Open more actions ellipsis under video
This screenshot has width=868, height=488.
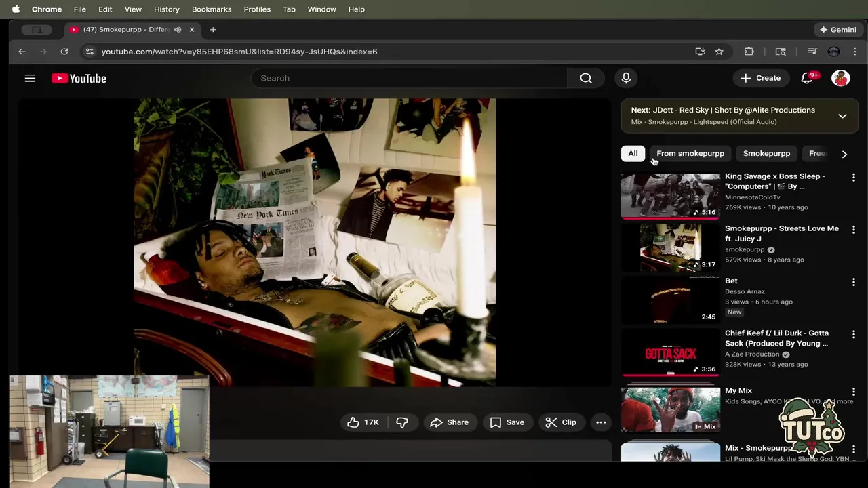[601, 422]
